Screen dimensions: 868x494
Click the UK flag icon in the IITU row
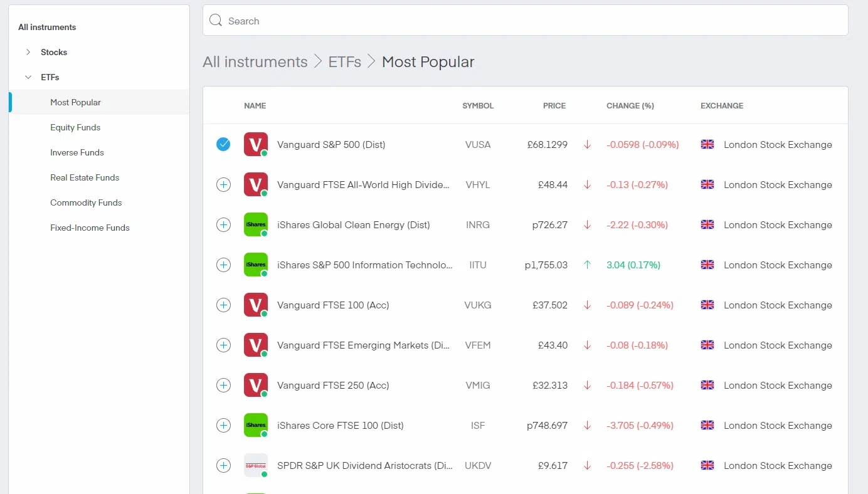point(707,265)
